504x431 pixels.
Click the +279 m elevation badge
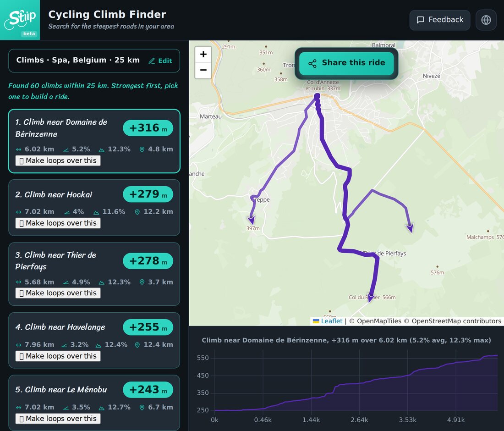coord(148,194)
